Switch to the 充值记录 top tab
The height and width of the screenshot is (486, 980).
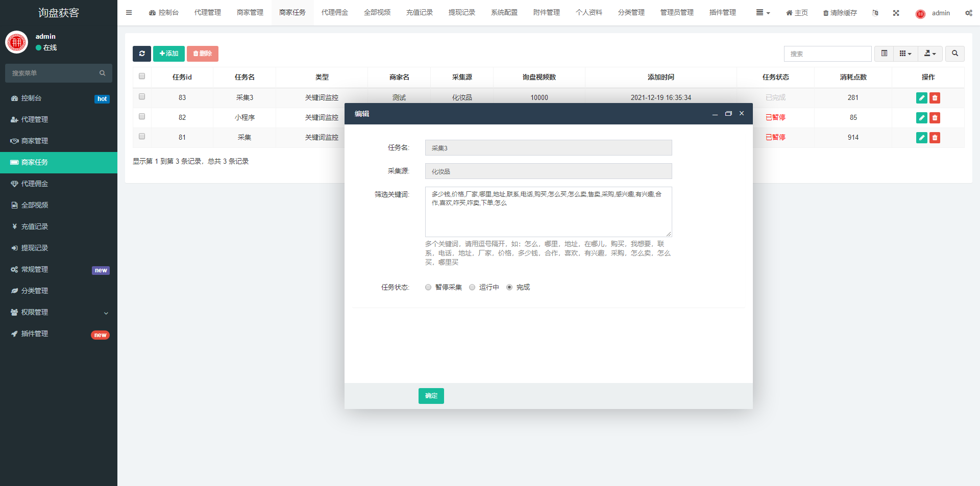coord(419,13)
